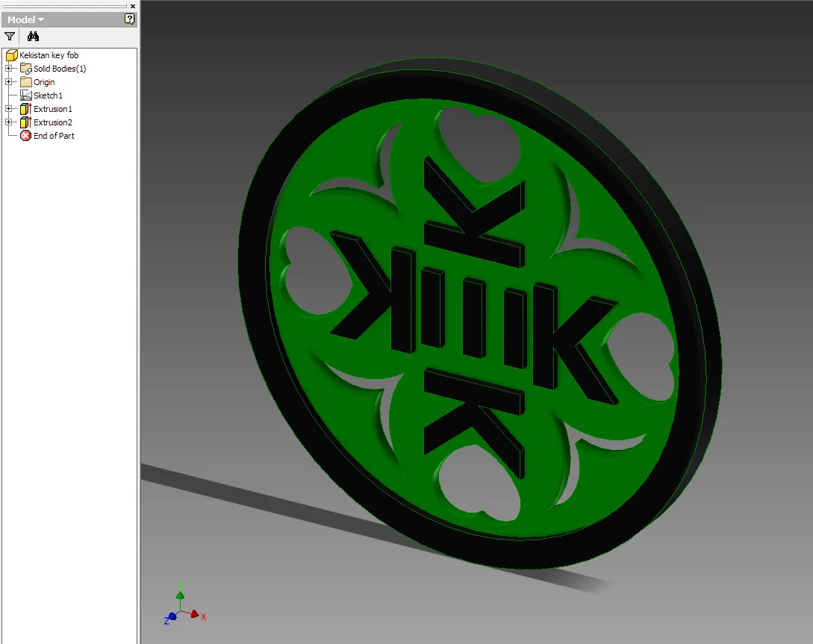The width and height of the screenshot is (813, 644).
Task: Click the filter funnel icon in Model panel
Action: click(x=10, y=37)
